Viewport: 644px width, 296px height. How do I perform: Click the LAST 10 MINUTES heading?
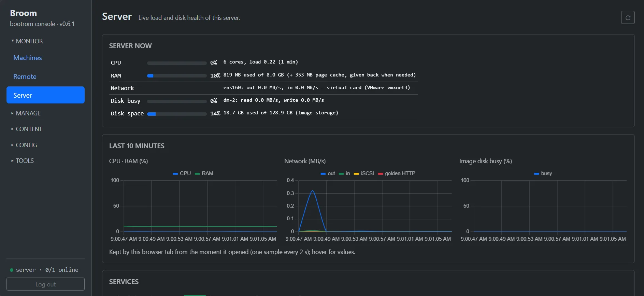137,146
